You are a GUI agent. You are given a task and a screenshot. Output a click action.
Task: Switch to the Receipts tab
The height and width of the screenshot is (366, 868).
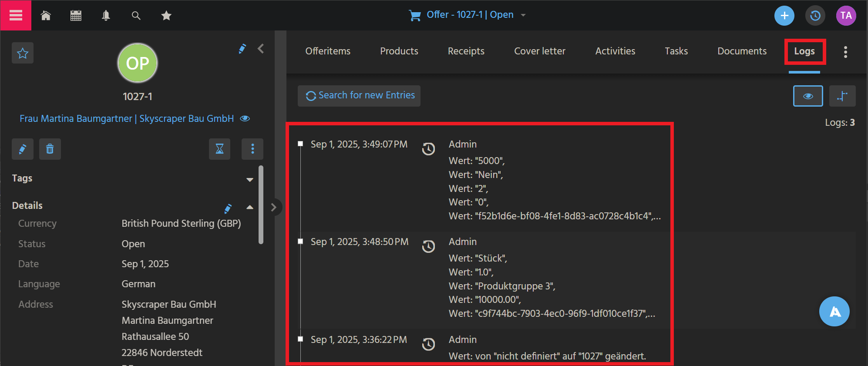(466, 51)
